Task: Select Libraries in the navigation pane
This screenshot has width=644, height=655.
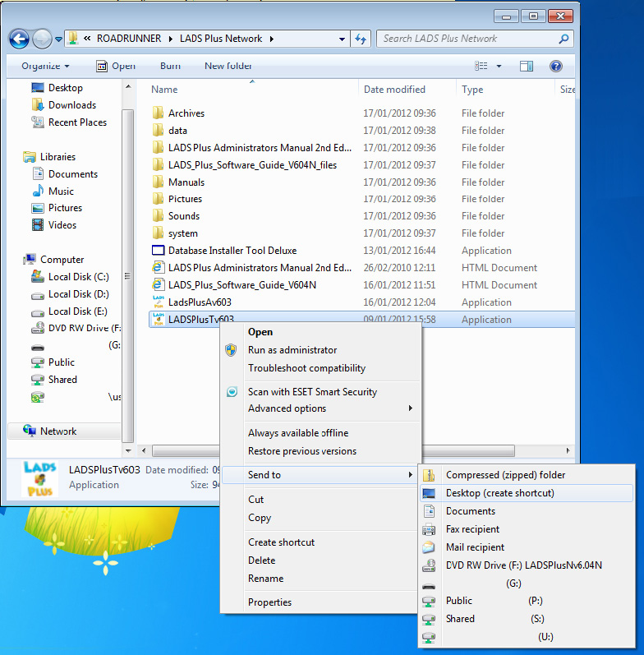Action: pos(49,157)
